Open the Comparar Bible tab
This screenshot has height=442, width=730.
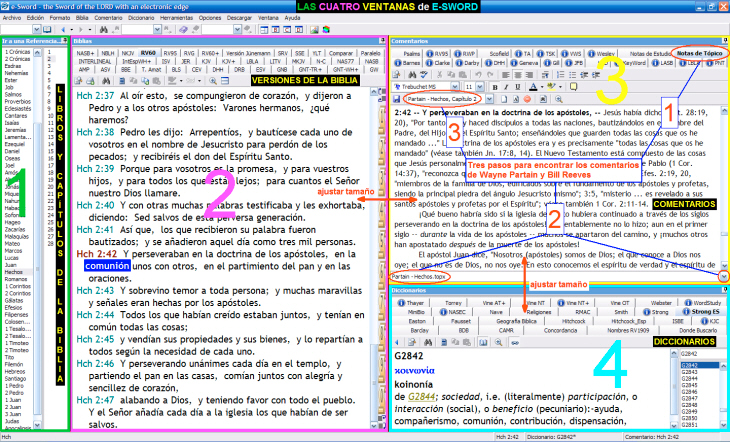tap(340, 53)
